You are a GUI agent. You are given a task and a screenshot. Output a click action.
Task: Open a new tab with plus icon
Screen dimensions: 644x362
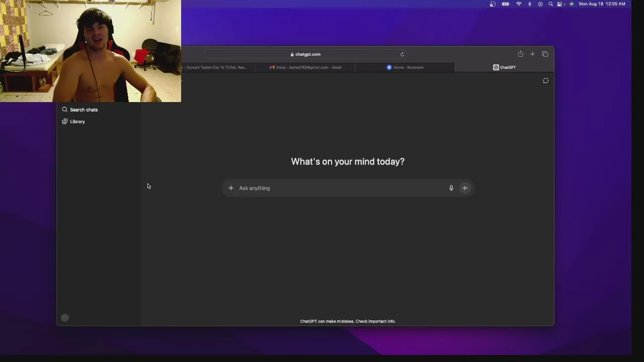tap(533, 54)
